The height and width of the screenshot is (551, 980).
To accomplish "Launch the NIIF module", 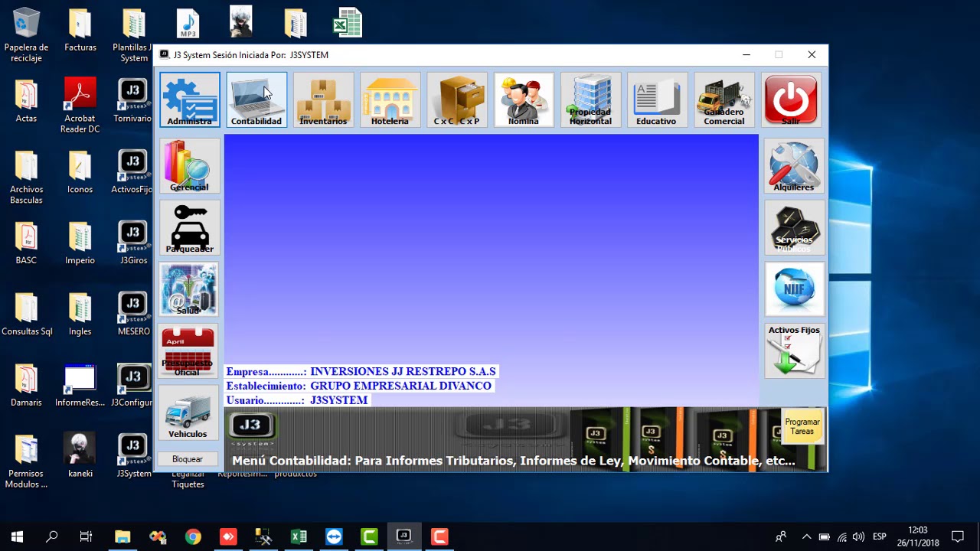I will pyautogui.click(x=795, y=289).
